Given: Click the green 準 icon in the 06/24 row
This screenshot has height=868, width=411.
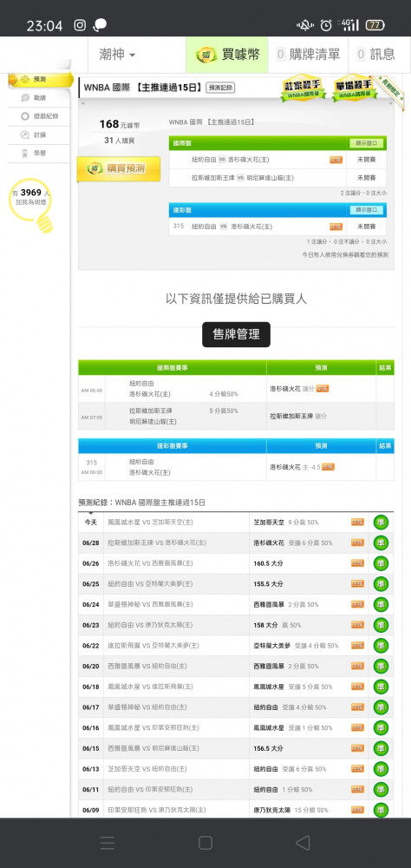Looking at the screenshot, I should point(381,604).
